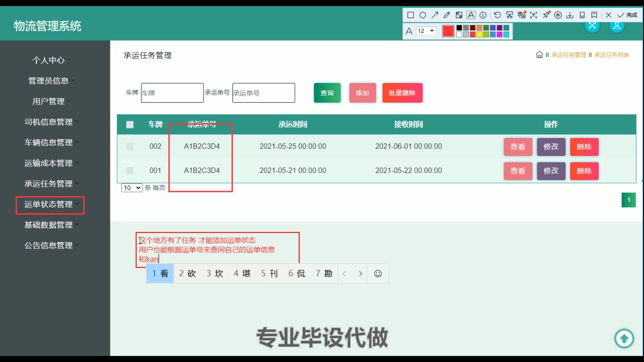This screenshot has width=644, height=362.
Task: Check the checkbox for row 002
Action: (130, 146)
